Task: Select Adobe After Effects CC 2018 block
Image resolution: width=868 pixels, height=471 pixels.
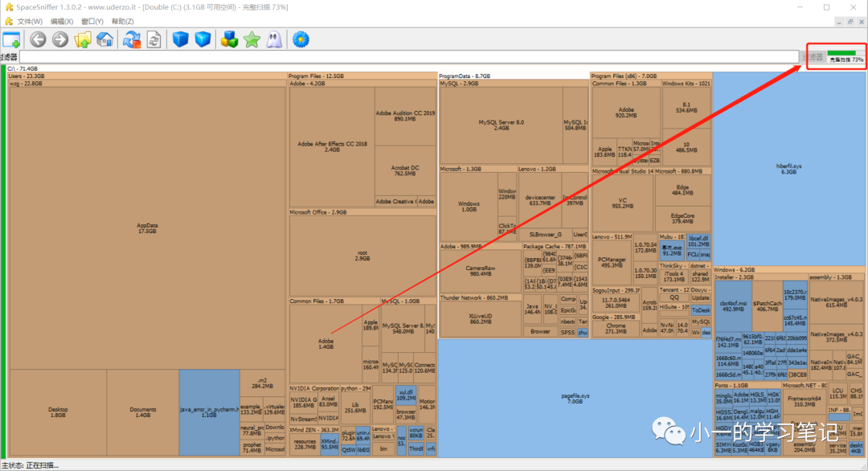Action: click(x=332, y=146)
